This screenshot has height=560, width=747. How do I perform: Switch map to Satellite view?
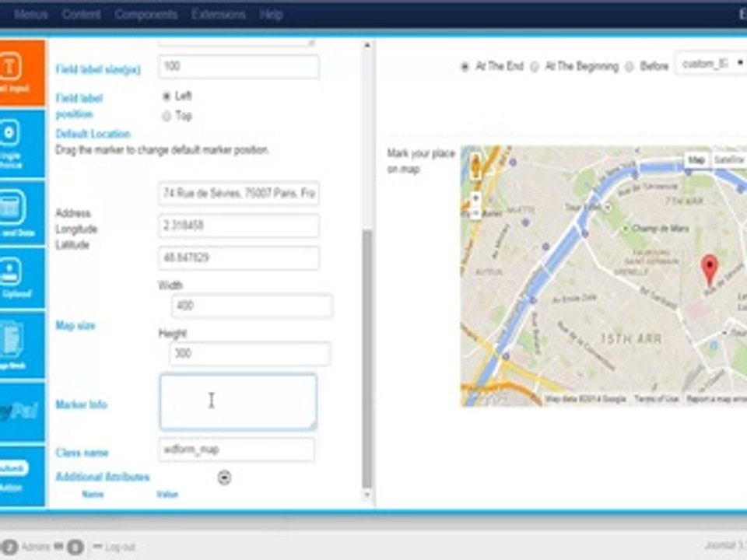coord(729,160)
